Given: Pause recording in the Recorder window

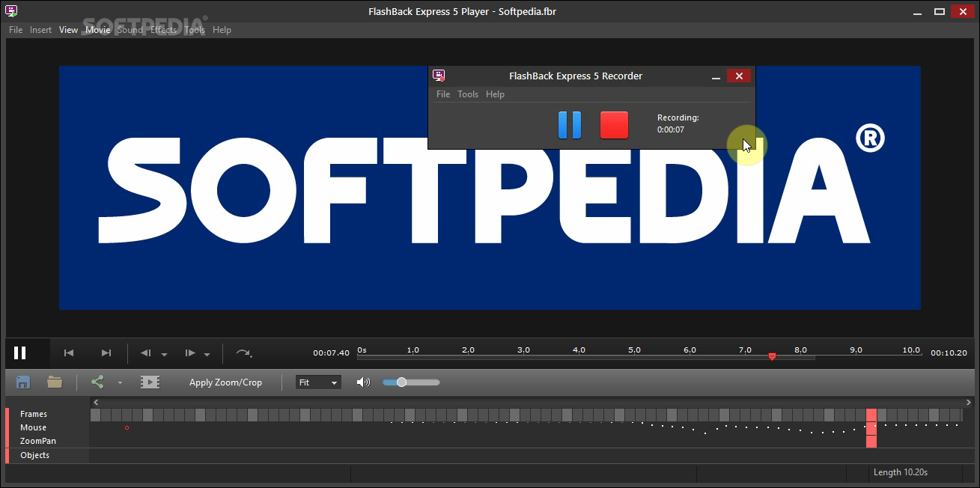Looking at the screenshot, I should point(570,125).
